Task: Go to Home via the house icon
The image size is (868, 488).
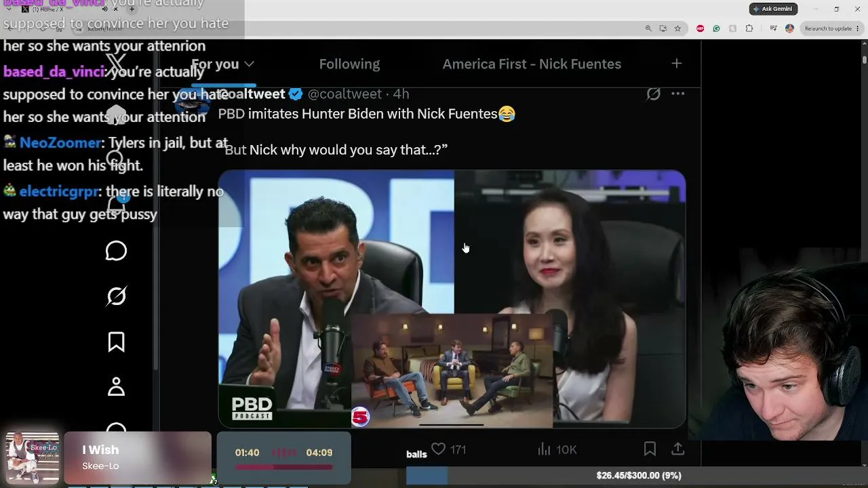Action: pos(116,115)
